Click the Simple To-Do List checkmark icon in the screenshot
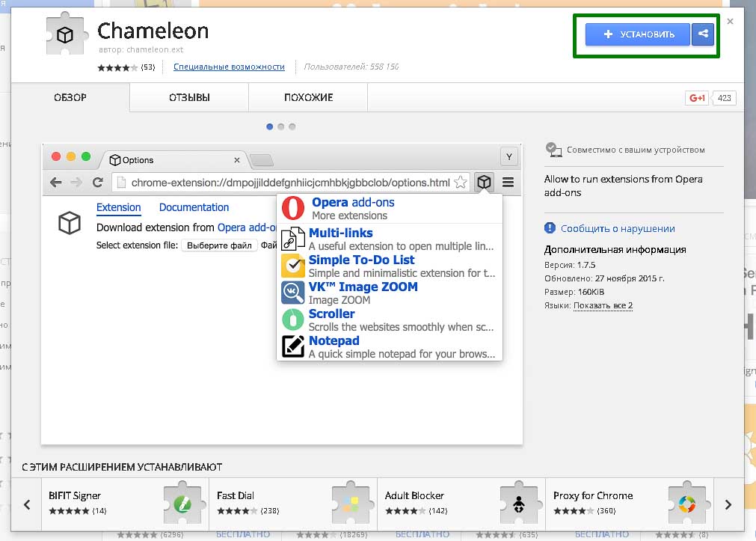Viewport: 756px width, 541px height. click(x=292, y=266)
